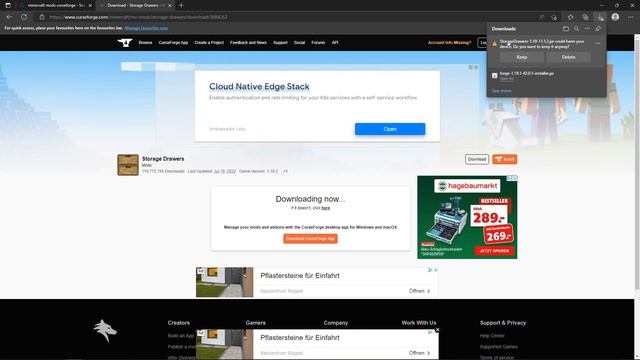The image size is (640, 360).
Task: Open a new browser tab
Action: [x=181, y=5]
